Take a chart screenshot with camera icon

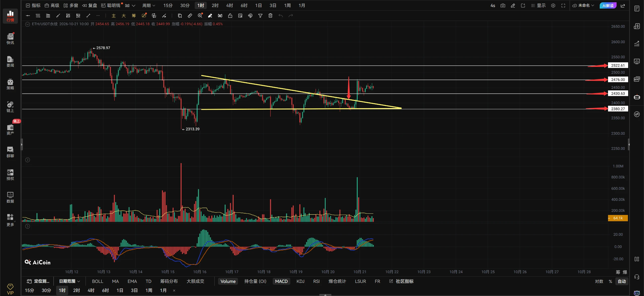coord(503,6)
